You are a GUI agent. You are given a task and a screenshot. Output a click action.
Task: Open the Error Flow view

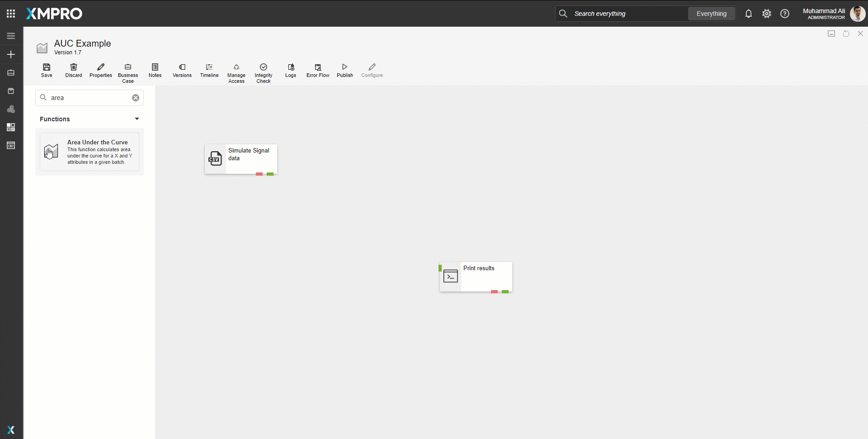coord(318,70)
